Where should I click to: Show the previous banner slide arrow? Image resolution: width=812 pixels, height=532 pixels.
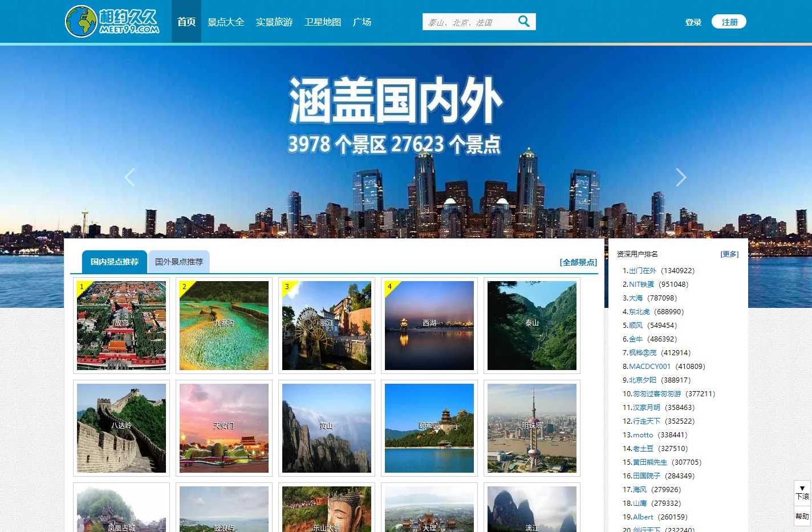[x=129, y=177]
